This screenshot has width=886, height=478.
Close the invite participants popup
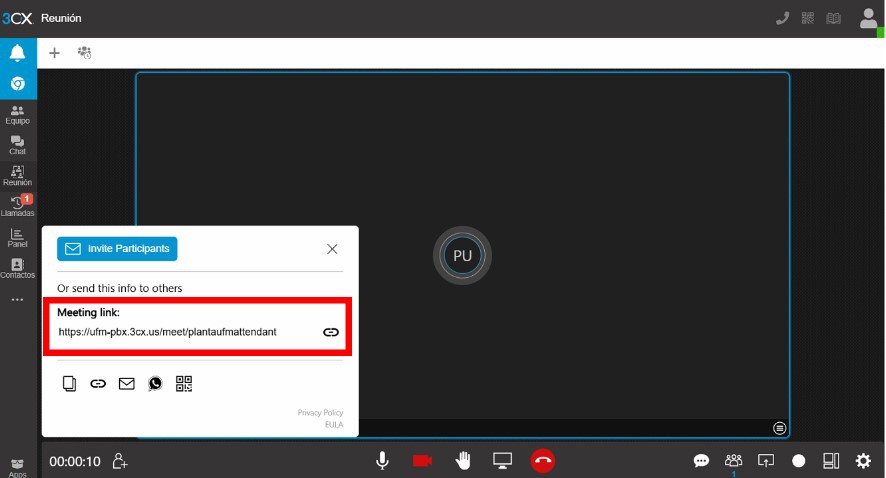click(332, 249)
